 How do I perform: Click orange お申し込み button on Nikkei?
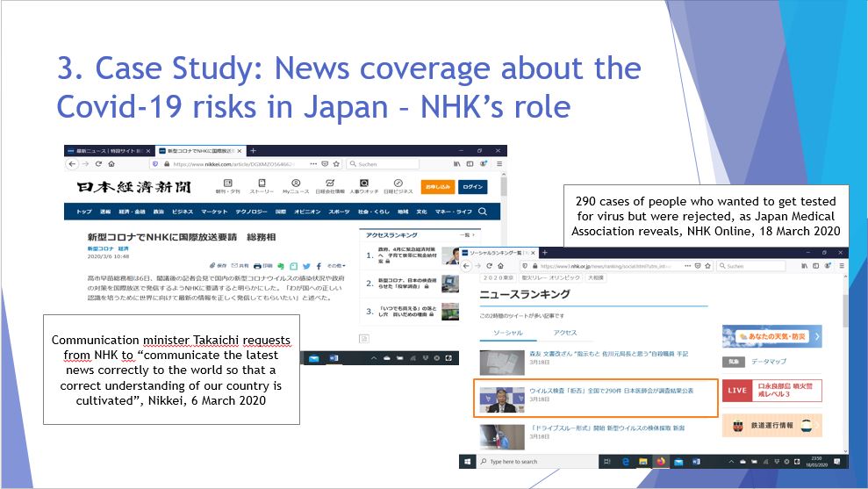click(x=438, y=187)
